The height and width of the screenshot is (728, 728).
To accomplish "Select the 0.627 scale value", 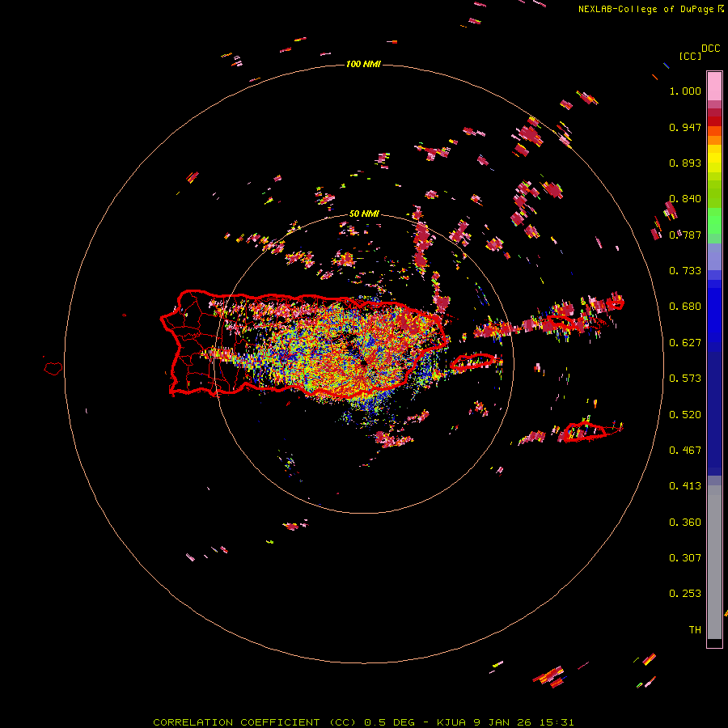I will point(685,343).
